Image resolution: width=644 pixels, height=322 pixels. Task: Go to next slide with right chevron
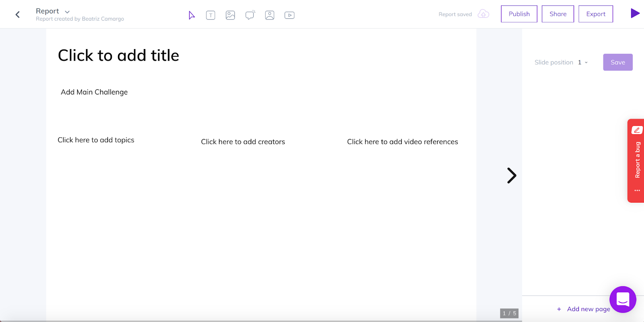click(512, 175)
